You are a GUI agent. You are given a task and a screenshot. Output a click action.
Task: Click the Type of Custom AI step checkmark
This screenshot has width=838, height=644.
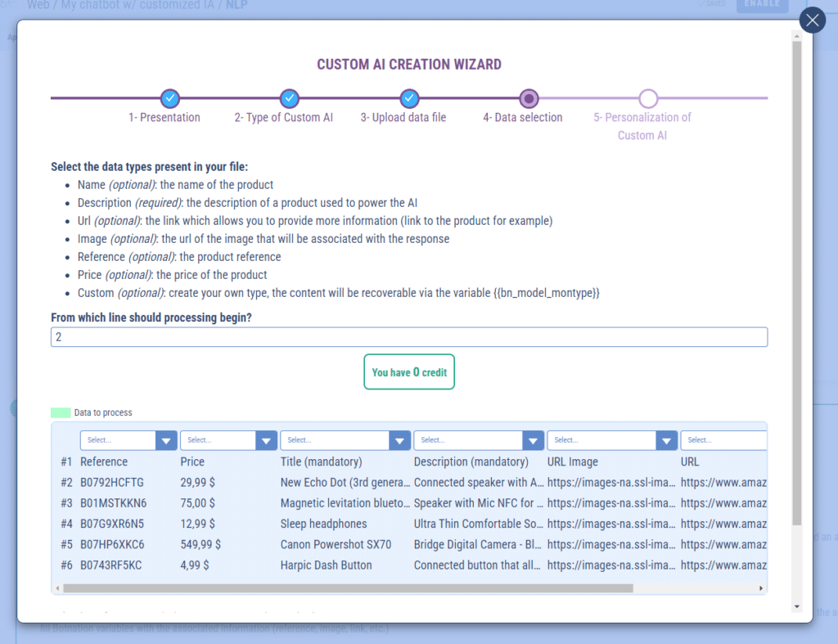[x=289, y=99]
